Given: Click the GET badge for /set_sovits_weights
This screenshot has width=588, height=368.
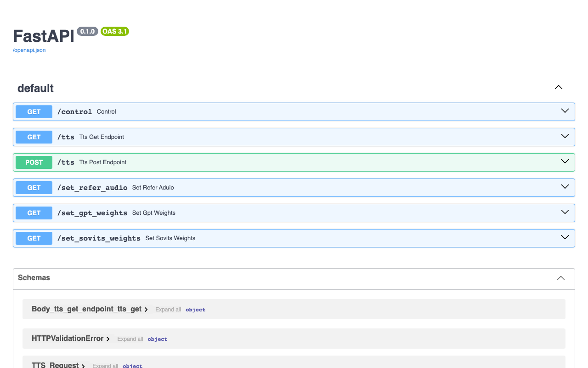Looking at the screenshot, I should pos(34,238).
